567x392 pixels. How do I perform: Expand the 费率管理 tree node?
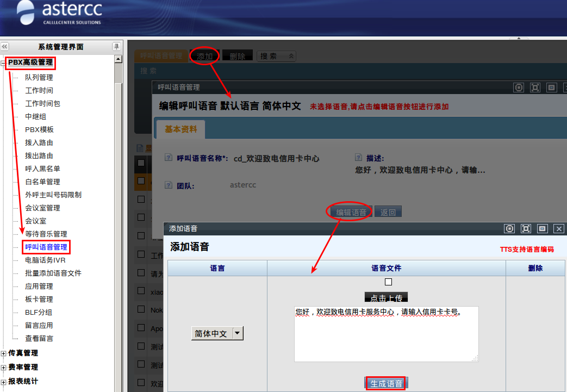coord(4,368)
